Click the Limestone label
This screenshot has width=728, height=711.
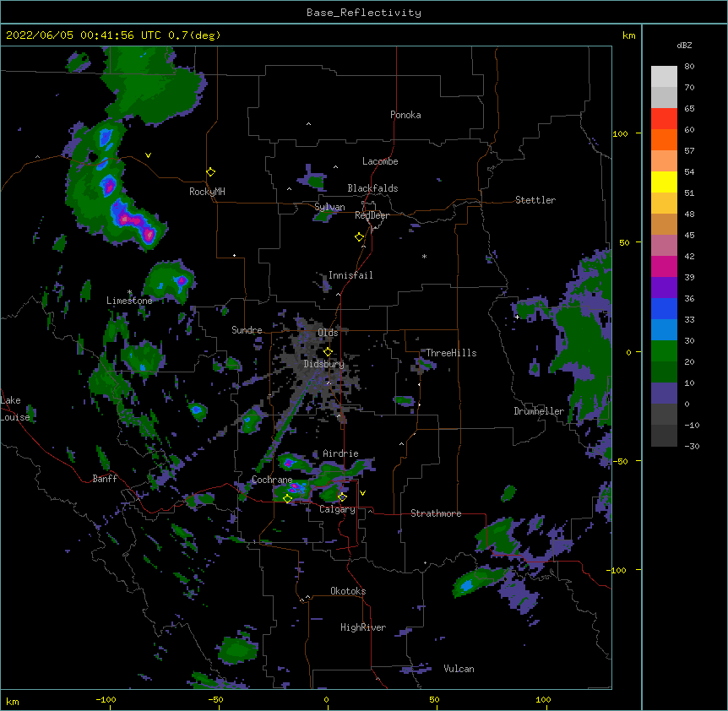(129, 301)
